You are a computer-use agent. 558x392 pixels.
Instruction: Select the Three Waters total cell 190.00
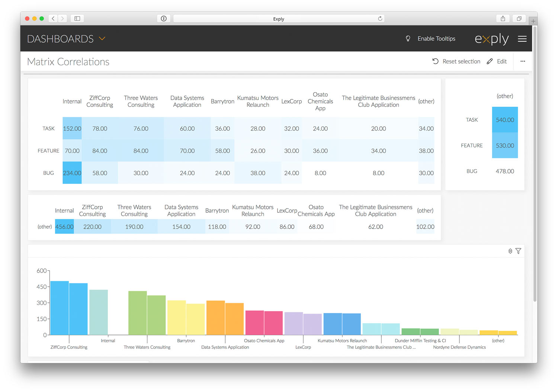pyautogui.click(x=134, y=226)
